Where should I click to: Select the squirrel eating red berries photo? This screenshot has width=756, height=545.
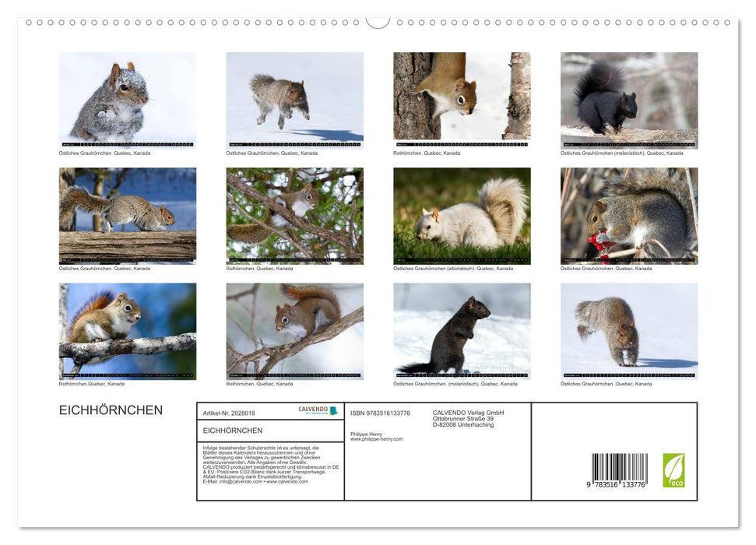[x=628, y=216]
